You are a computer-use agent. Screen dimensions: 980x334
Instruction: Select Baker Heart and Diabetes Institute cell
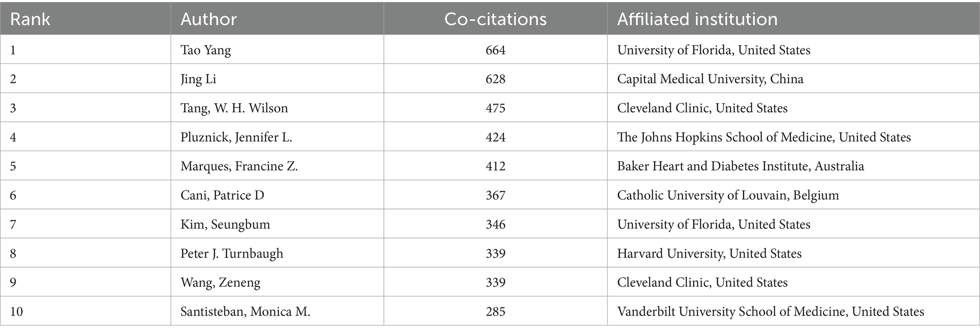point(793,166)
